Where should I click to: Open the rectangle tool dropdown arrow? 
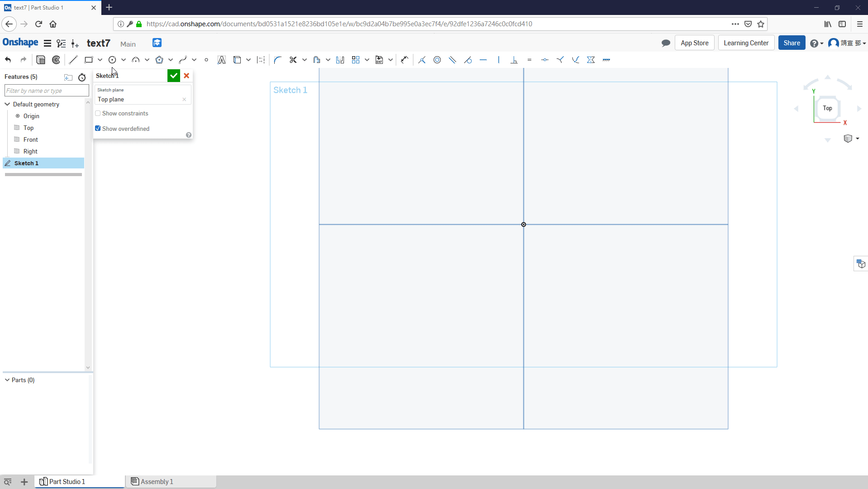(x=100, y=60)
